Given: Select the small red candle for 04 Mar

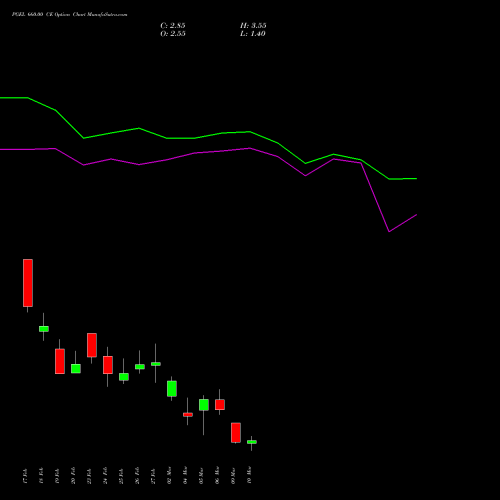Looking at the screenshot, I should coord(188,415).
